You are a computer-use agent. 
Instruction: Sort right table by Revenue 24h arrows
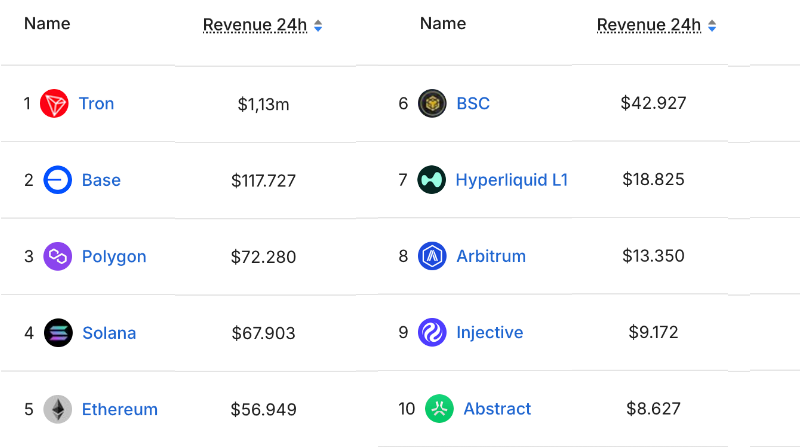[712, 26]
